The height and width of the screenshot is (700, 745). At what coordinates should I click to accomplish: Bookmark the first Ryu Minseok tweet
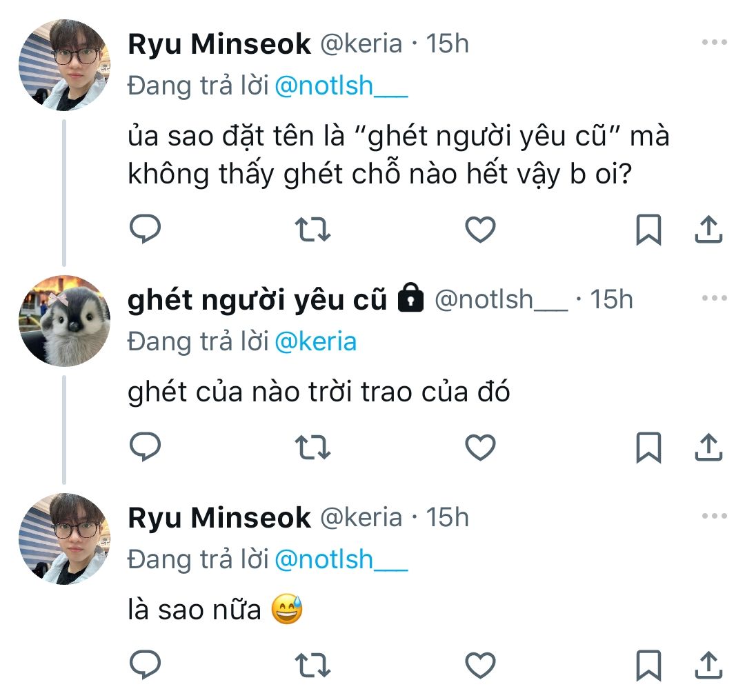648,230
